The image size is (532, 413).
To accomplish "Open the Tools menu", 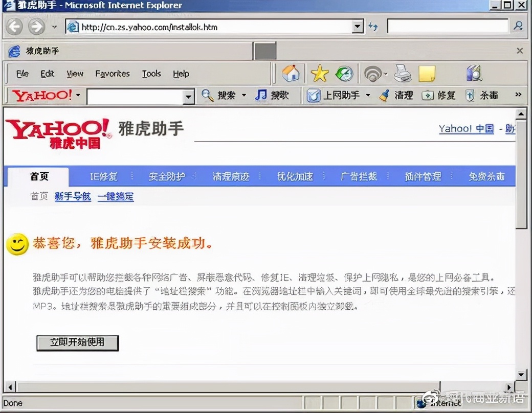I will pyautogui.click(x=151, y=74).
